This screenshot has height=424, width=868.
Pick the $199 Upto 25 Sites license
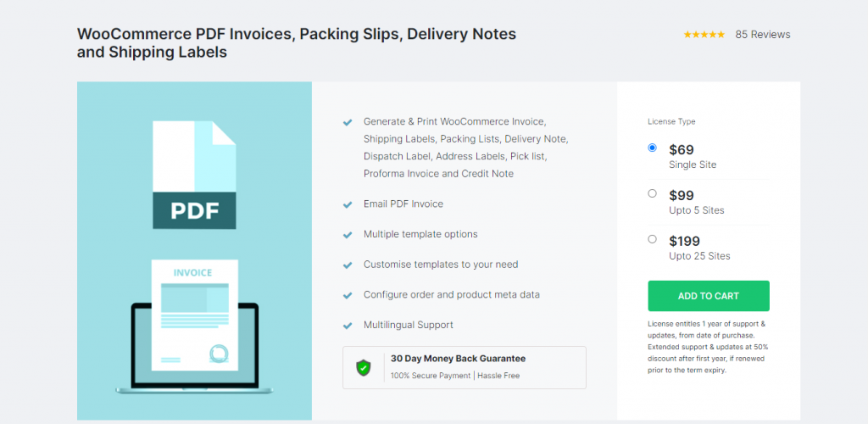coord(652,239)
